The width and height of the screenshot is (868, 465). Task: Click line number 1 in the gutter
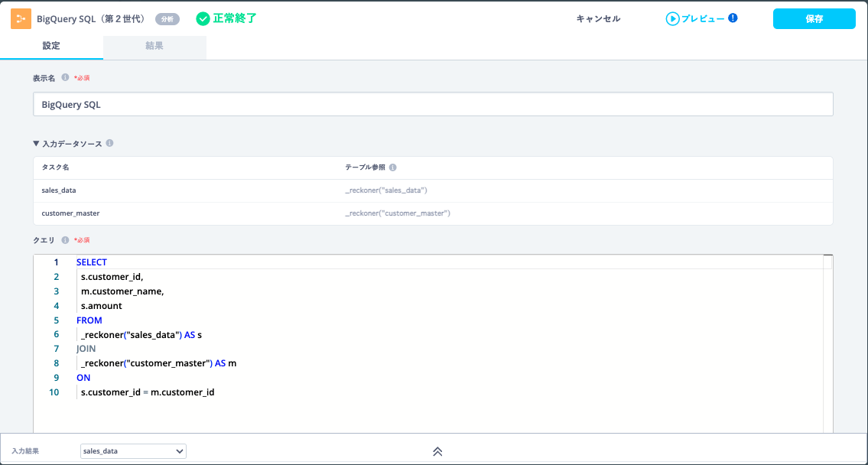point(56,262)
